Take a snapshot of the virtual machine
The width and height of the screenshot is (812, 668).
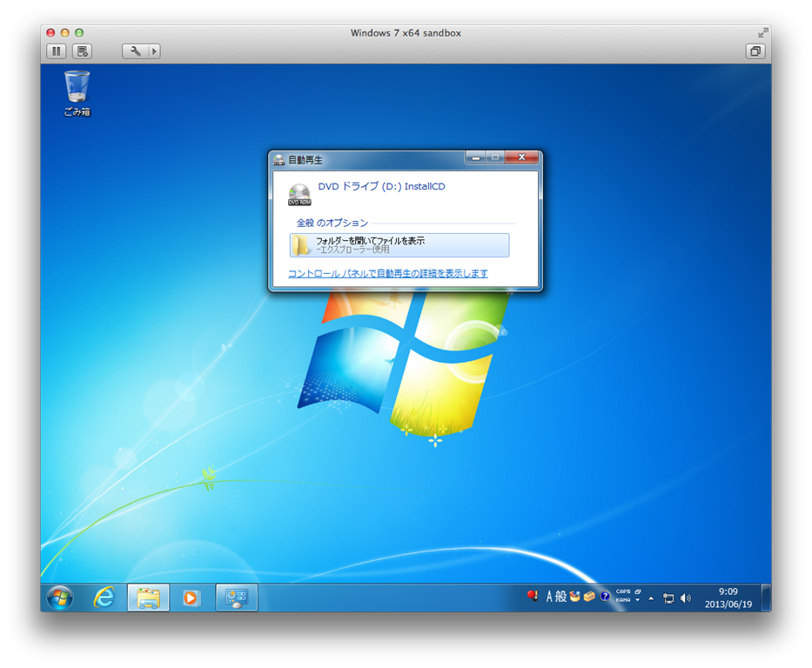click(x=82, y=51)
